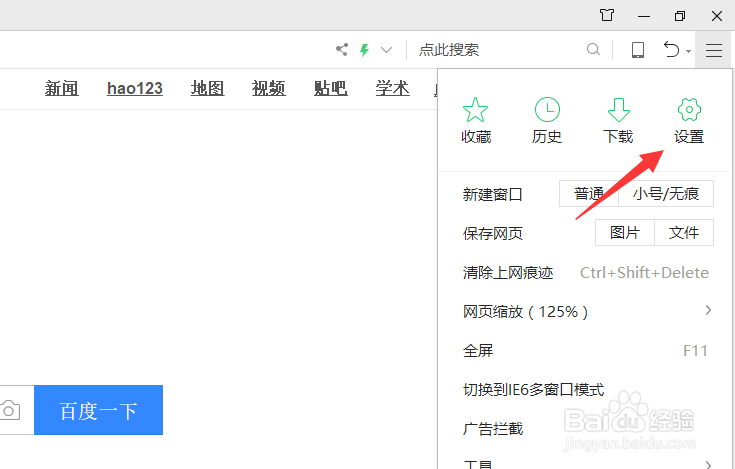The width and height of the screenshot is (735, 469).
Task: Save web page as 文件
Action: pos(684,232)
